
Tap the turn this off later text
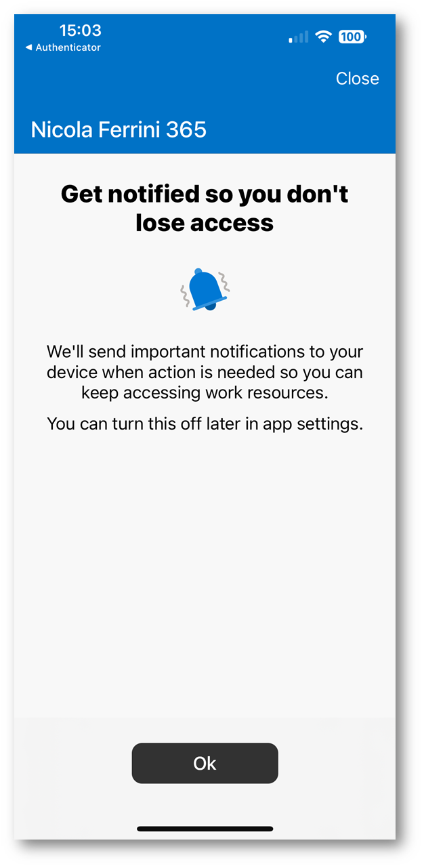click(205, 424)
